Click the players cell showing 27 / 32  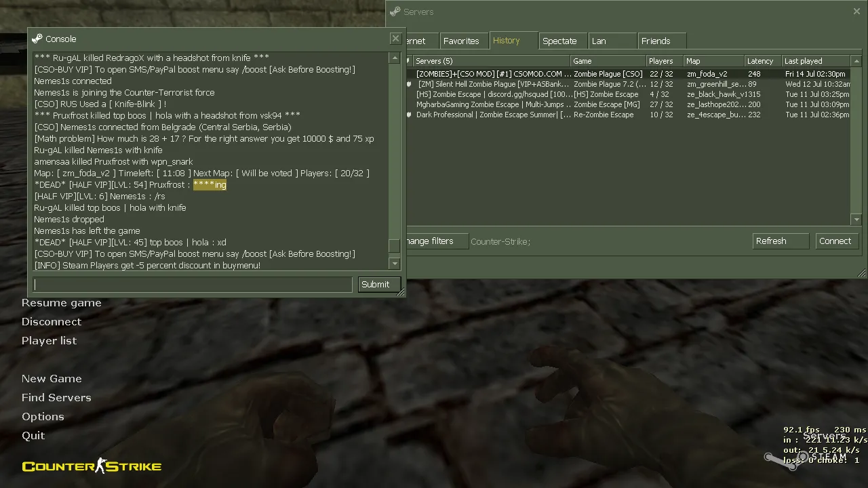point(661,104)
